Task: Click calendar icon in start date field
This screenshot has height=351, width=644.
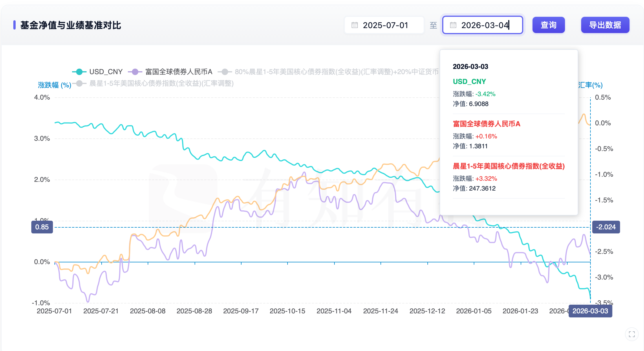Action: coord(354,25)
